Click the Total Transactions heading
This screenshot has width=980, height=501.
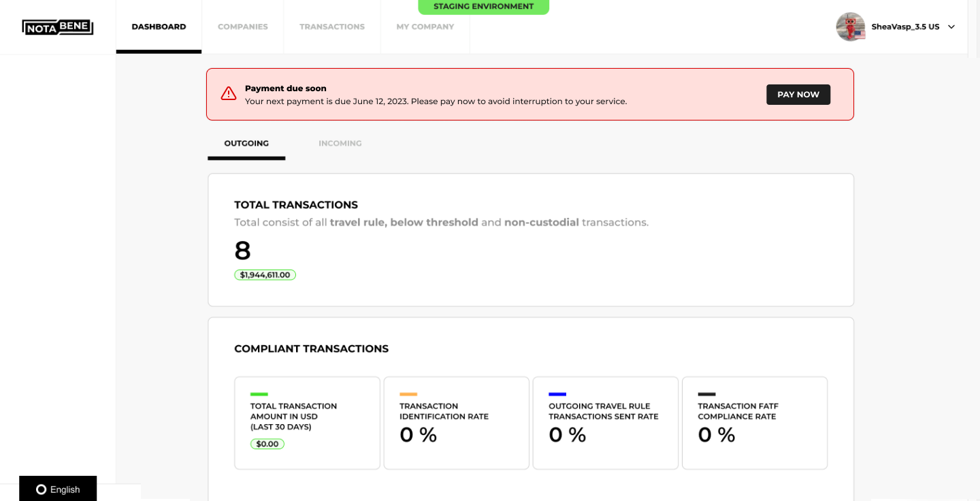pos(296,205)
